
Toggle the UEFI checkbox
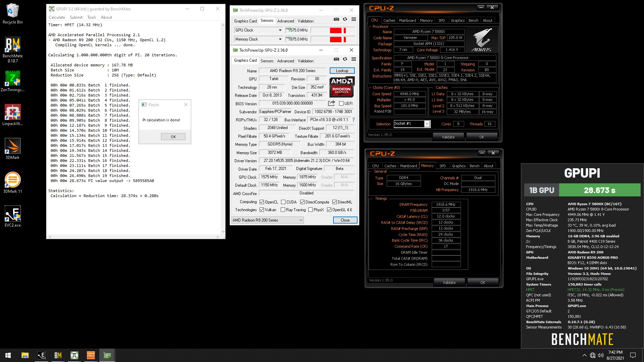341,104
